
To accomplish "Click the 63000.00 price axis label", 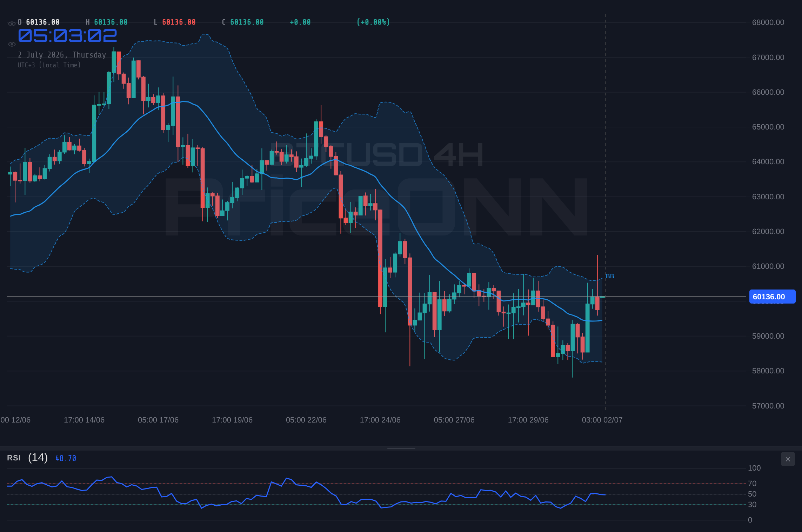I will 768,197.
